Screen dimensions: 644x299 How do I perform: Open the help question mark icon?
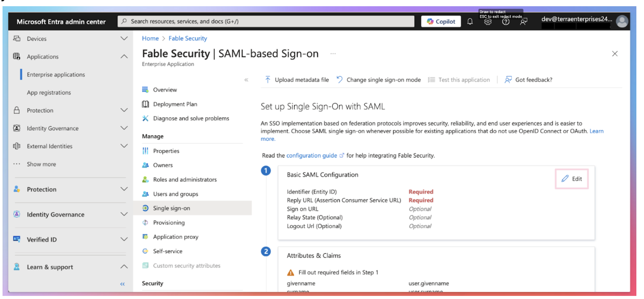click(506, 21)
